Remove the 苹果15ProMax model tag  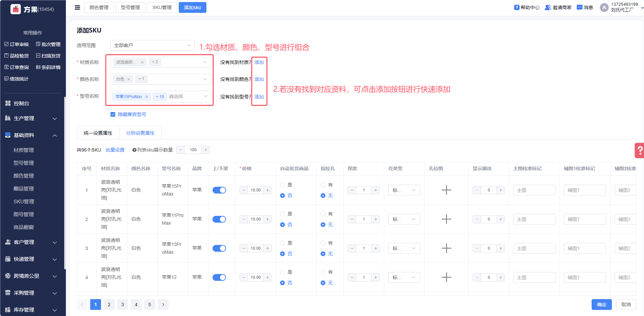[147, 97]
